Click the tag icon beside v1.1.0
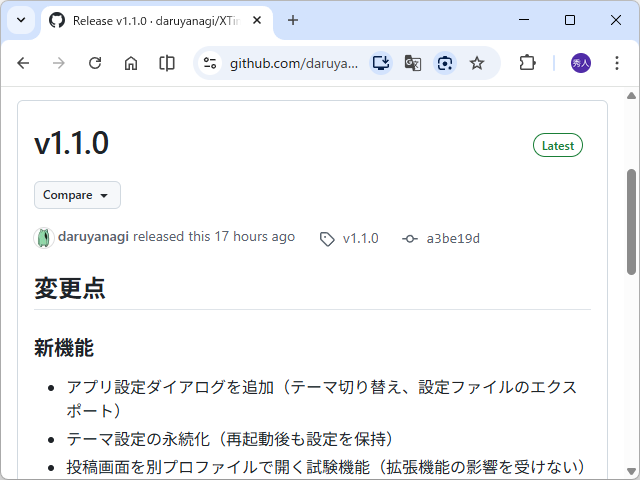 327,239
